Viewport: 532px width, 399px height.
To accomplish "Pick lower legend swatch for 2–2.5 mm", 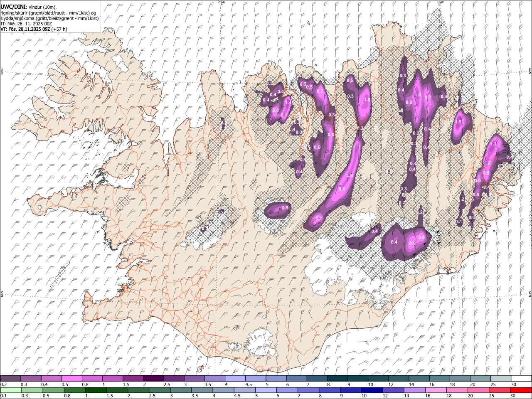I will tap(138, 390).
